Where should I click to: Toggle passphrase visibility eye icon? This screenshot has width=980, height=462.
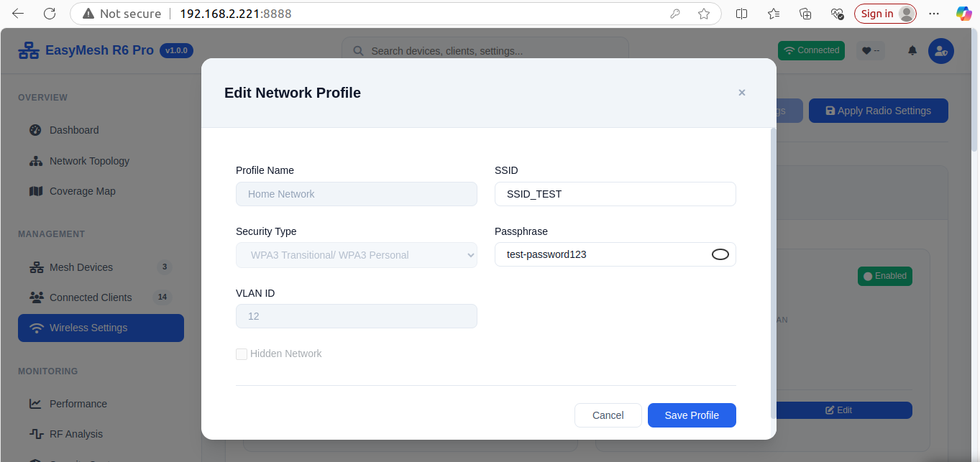coord(720,254)
